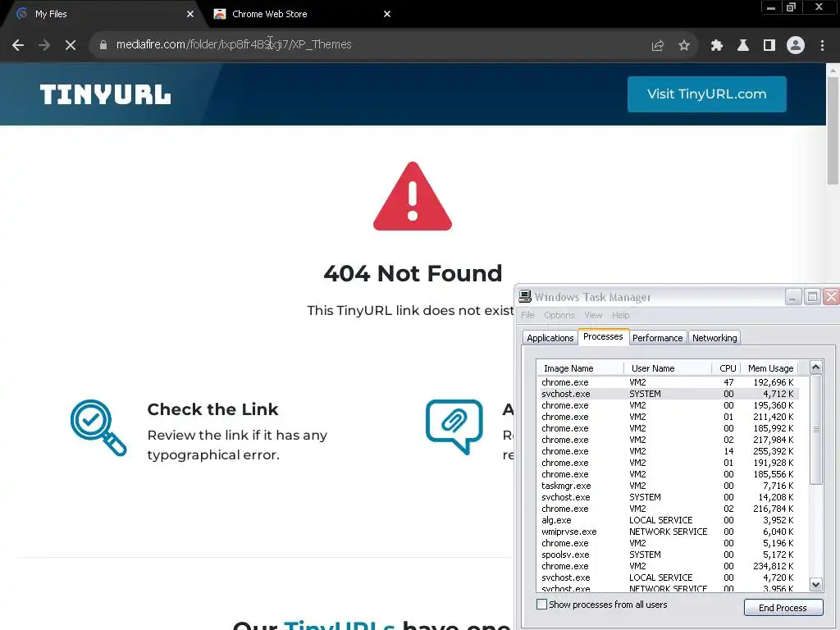Go back using Chrome's back arrow
This screenshot has height=630, width=840.
point(18,45)
